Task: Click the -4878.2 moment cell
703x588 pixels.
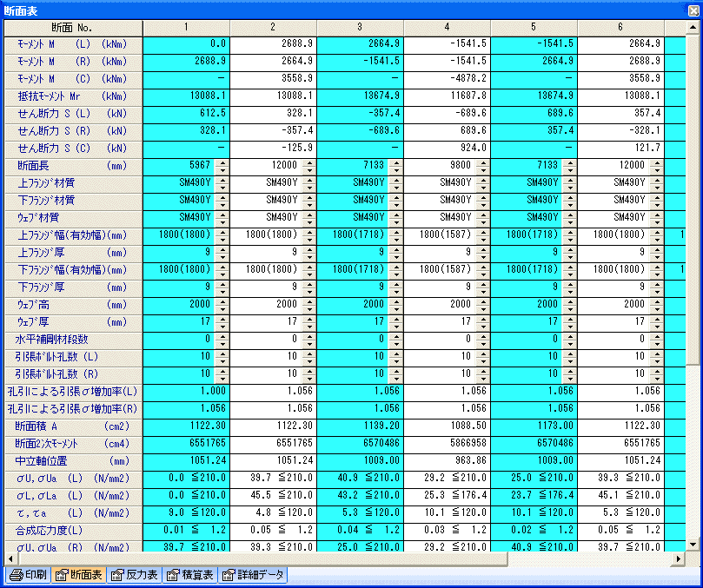Action: tap(447, 79)
